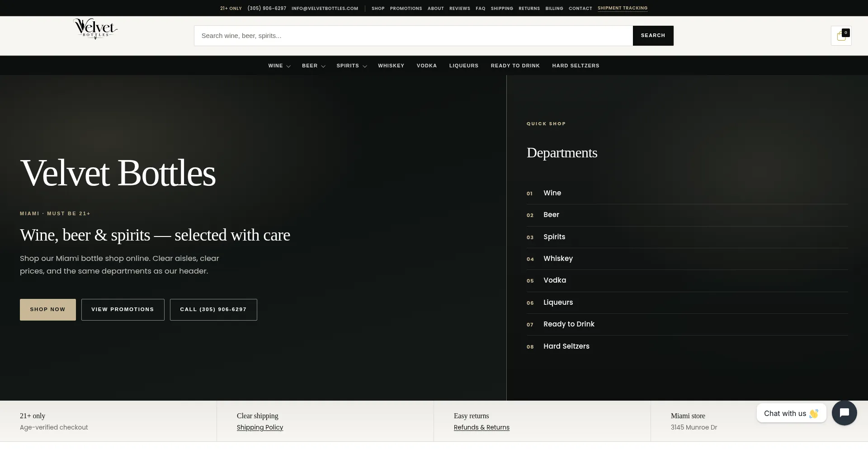
Task: Open the Shipping Policy link
Action: point(260,427)
